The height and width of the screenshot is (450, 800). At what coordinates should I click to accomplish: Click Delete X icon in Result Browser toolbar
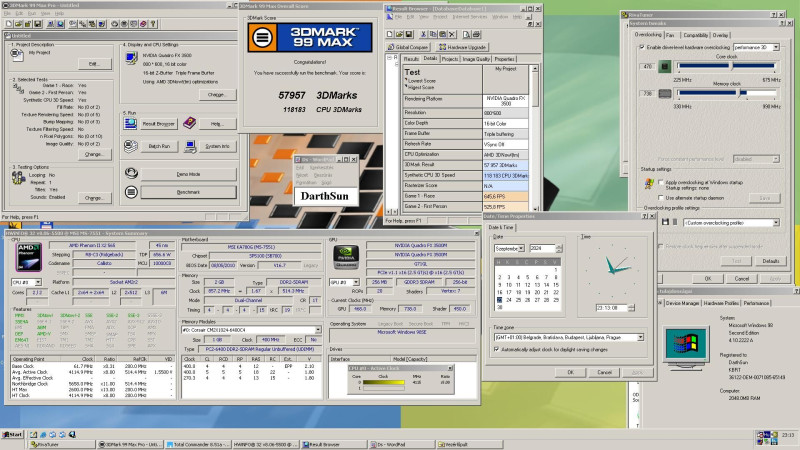pos(452,34)
